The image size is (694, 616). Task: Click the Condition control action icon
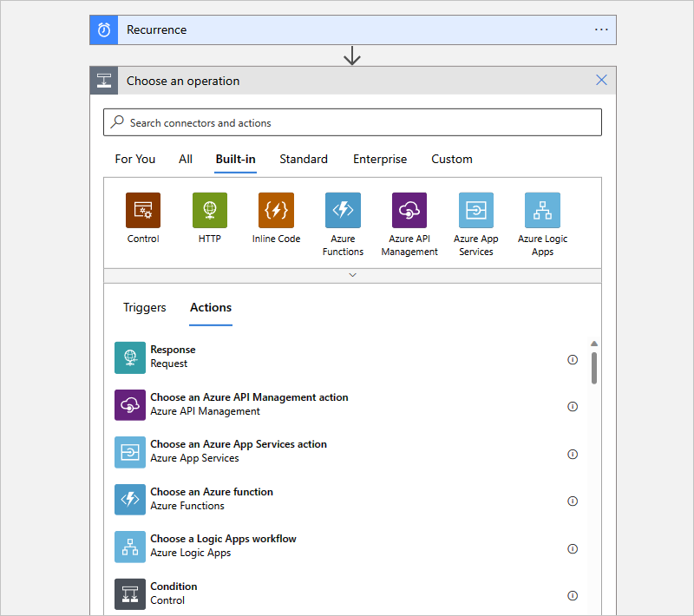tap(130, 594)
